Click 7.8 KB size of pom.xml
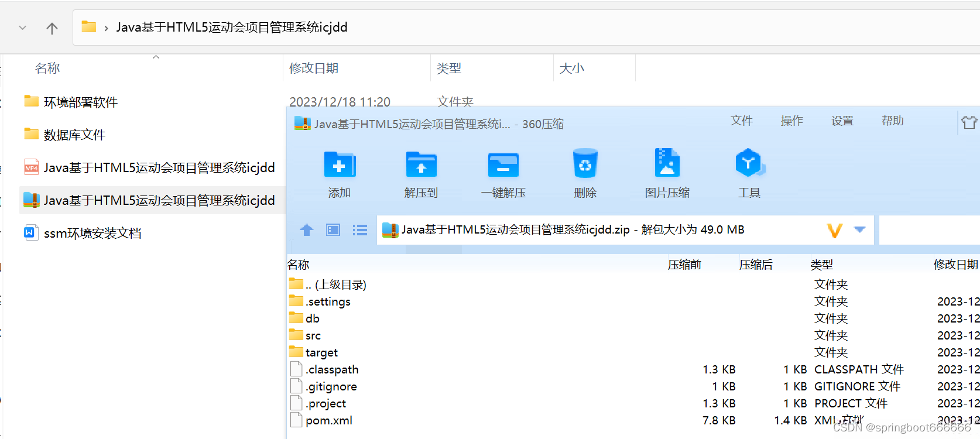 (x=719, y=420)
